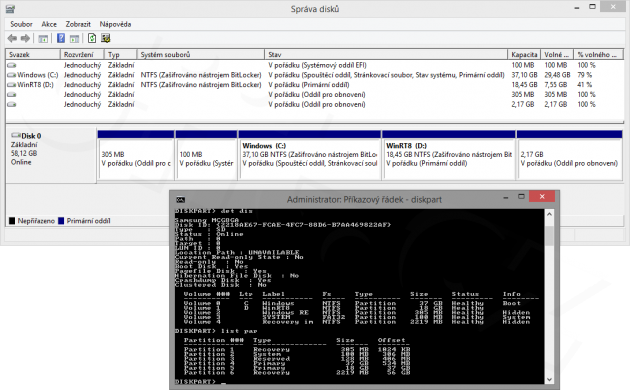Open the Akce menu
The height and width of the screenshot is (390, 630).
49,24
